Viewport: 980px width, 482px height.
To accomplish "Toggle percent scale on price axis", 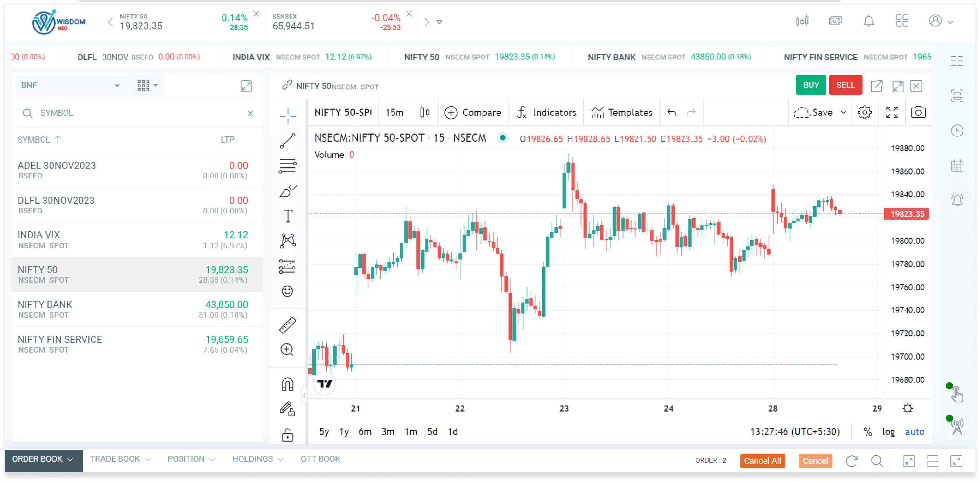I will coord(868,431).
